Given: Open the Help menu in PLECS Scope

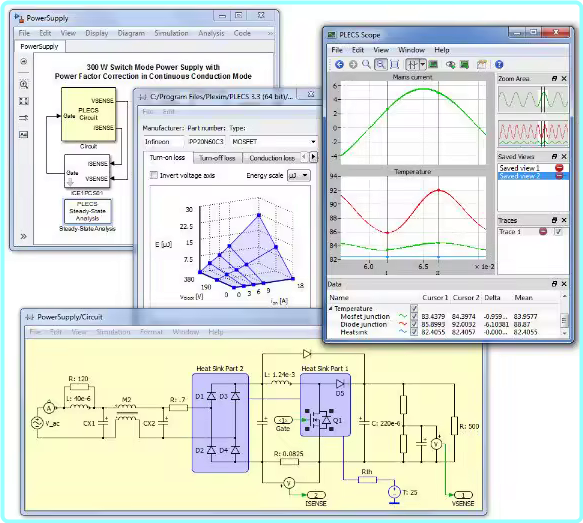Looking at the screenshot, I should [x=442, y=50].
